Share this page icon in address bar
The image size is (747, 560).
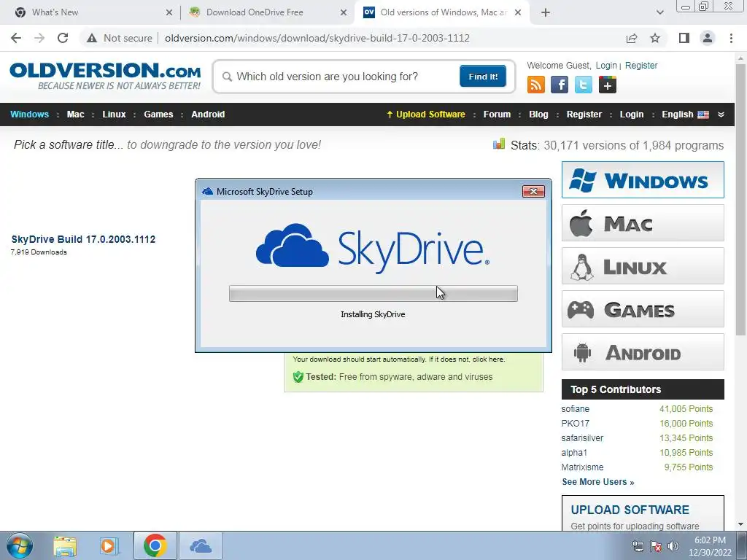click(632, 38)
